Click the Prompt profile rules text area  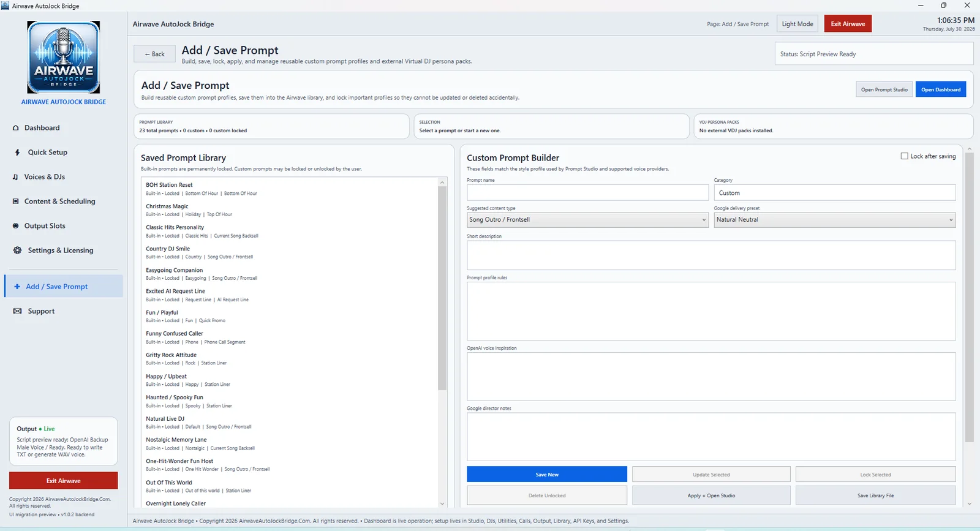pos(711,311)
